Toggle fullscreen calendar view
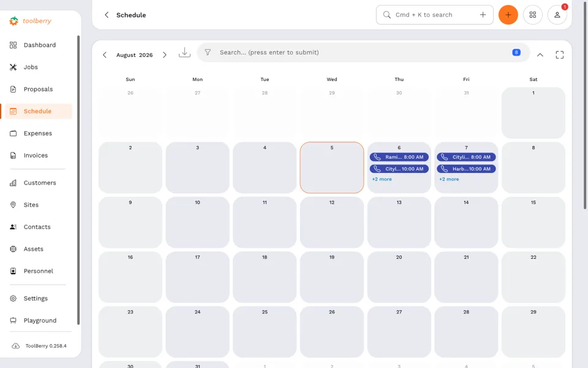The width and height of the screenshot is (588, 368). [559, 55]
